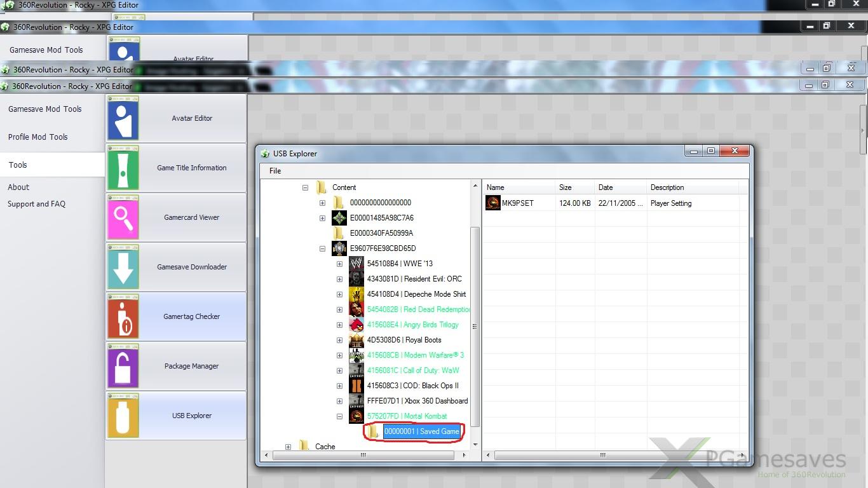Sort file list by the Size column header
The image size is (868, 488).
(566, 187)
